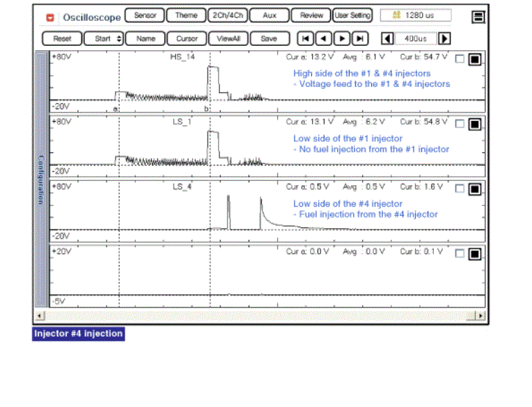Increase the 400us time base with right arrow

pyautogui.click(x=444, y=39)
